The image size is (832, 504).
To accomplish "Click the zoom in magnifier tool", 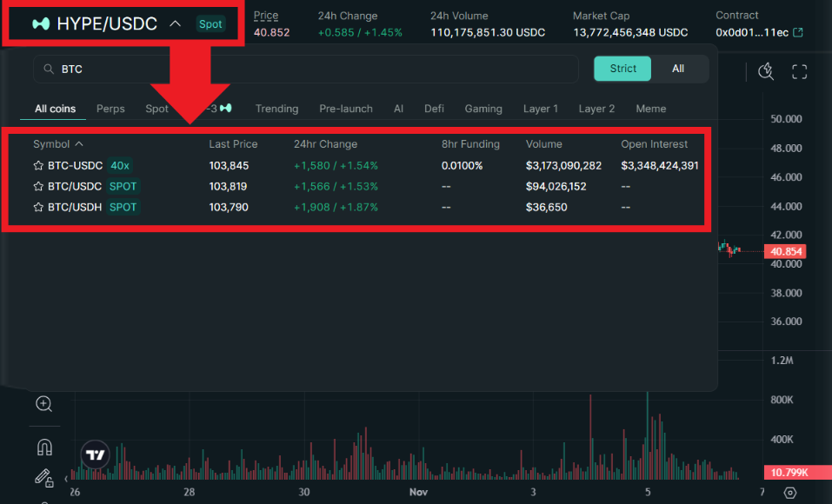I will [43, 404].
